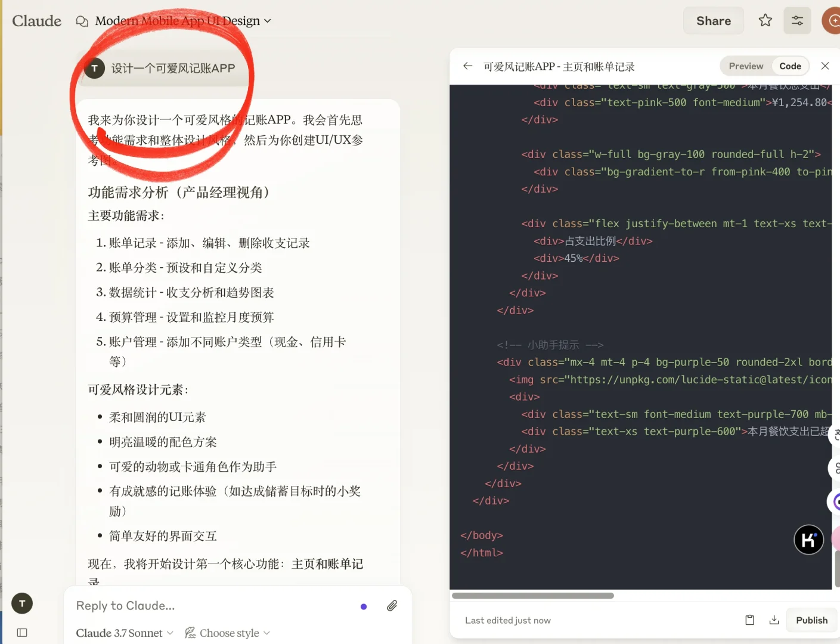Screen dimensions: 840x644
Task: Publish the artifact
Action: (x=811, y=620)
